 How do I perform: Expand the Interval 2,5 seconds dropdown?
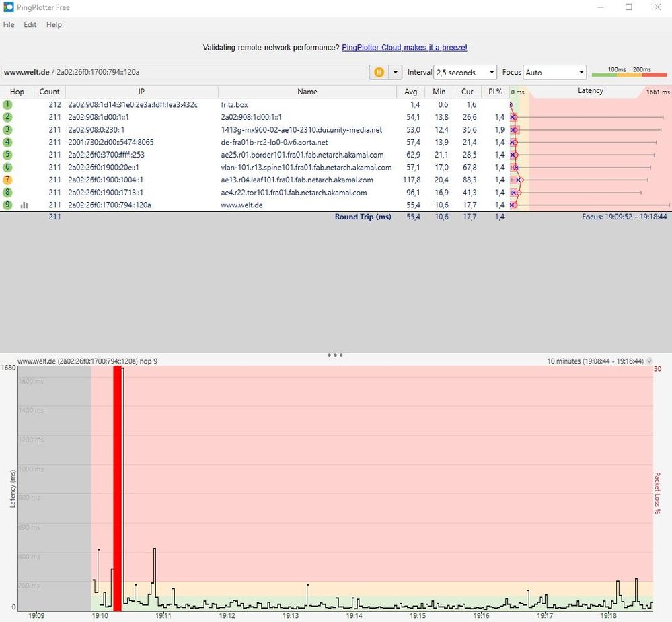[x=465, y=73]
